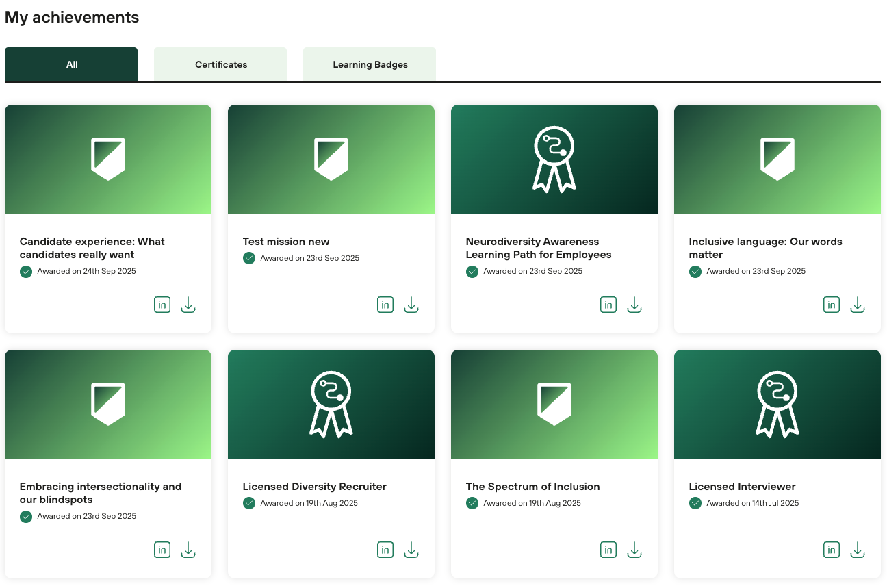Image resolution: width=887 pixels, height=588 pixels.
Task: Click the Spectrum of Inclusion shield banner
Action: (554, 405)
